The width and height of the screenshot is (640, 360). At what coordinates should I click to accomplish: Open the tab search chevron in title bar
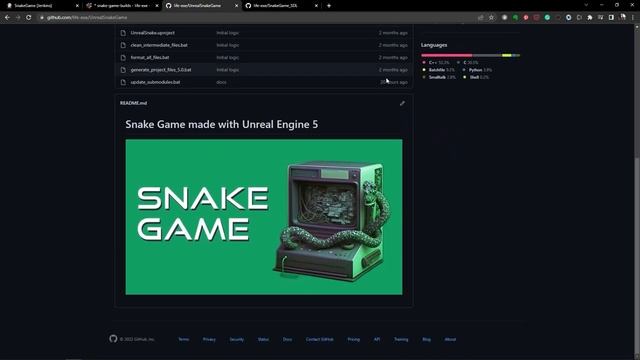(586, 5)
